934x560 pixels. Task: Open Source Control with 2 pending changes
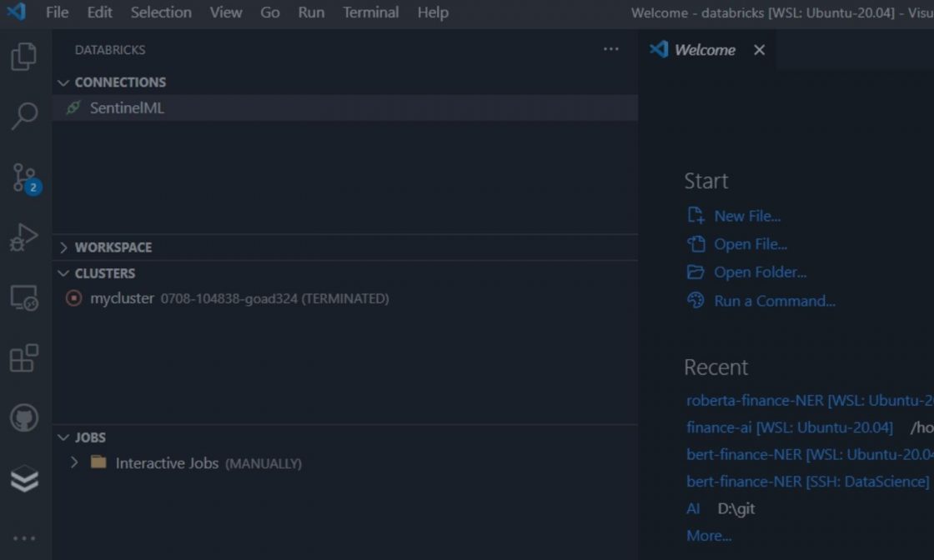click(24, 177)
